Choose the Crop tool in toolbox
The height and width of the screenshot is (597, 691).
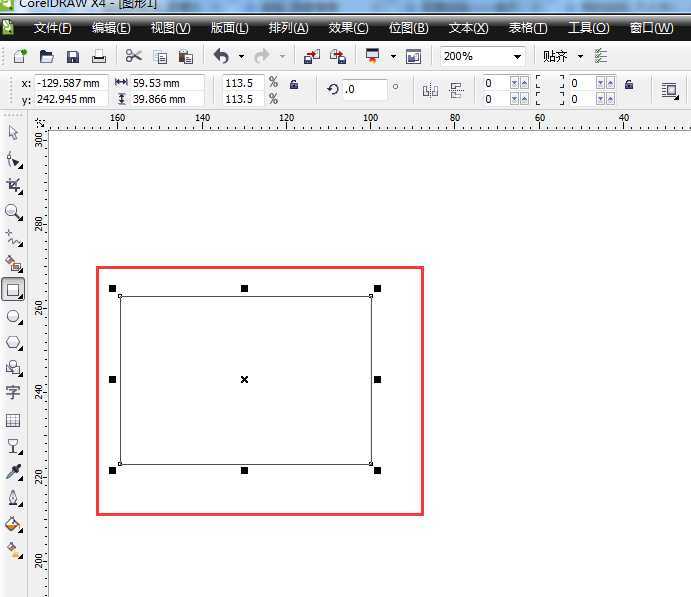[x=13, y=186]
